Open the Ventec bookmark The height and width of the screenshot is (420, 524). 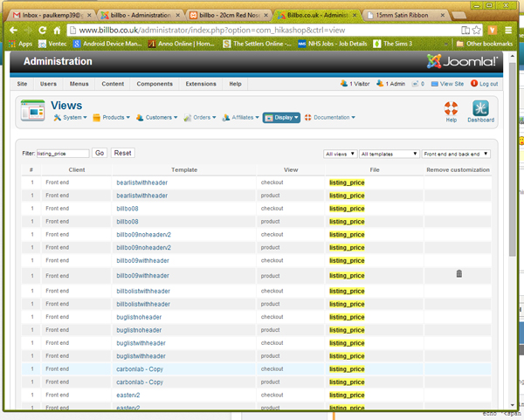tap(52, 44)
